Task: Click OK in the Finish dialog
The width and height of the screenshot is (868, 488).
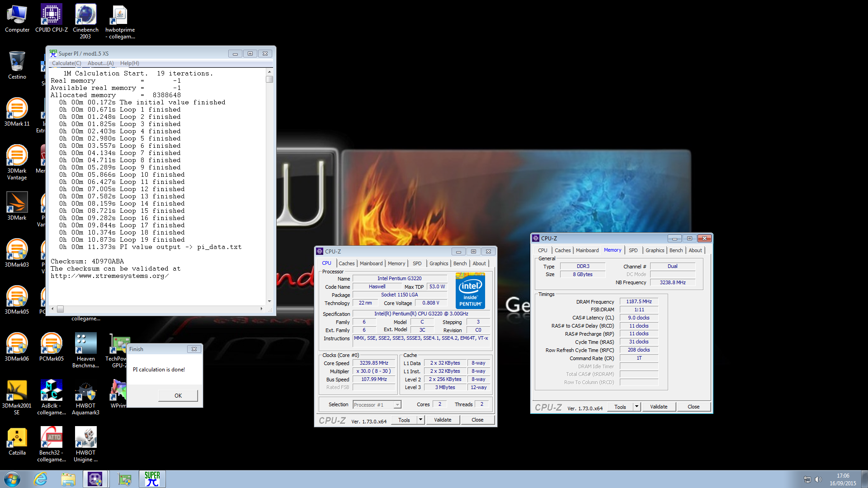Action: coord(178,395)
